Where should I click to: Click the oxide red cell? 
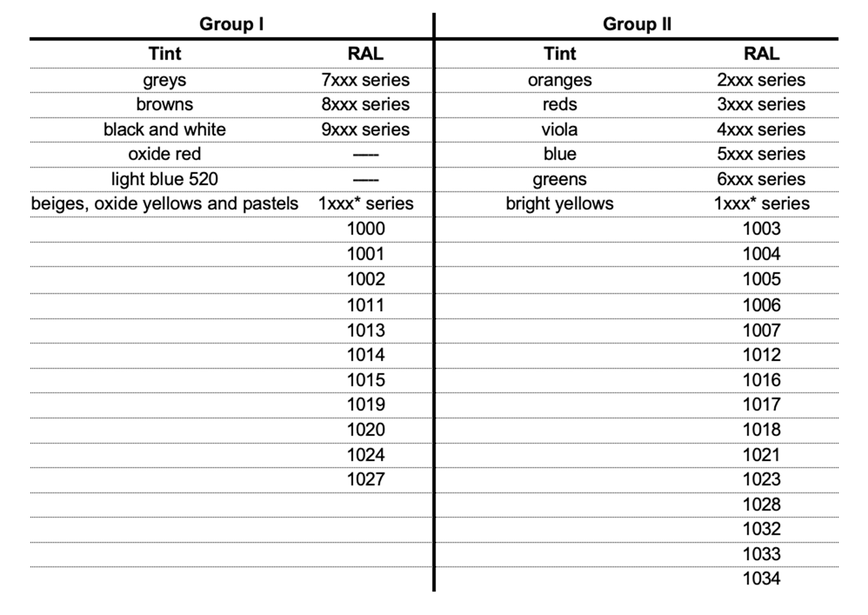[165, 154]
